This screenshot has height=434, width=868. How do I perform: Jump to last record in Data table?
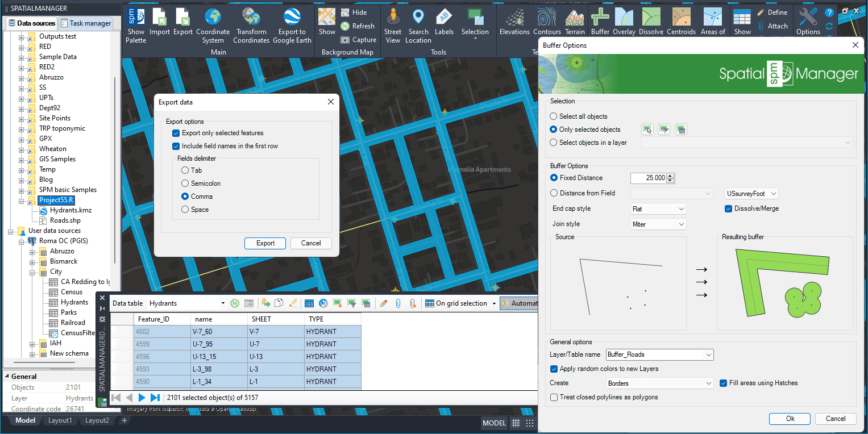[155, 398]
